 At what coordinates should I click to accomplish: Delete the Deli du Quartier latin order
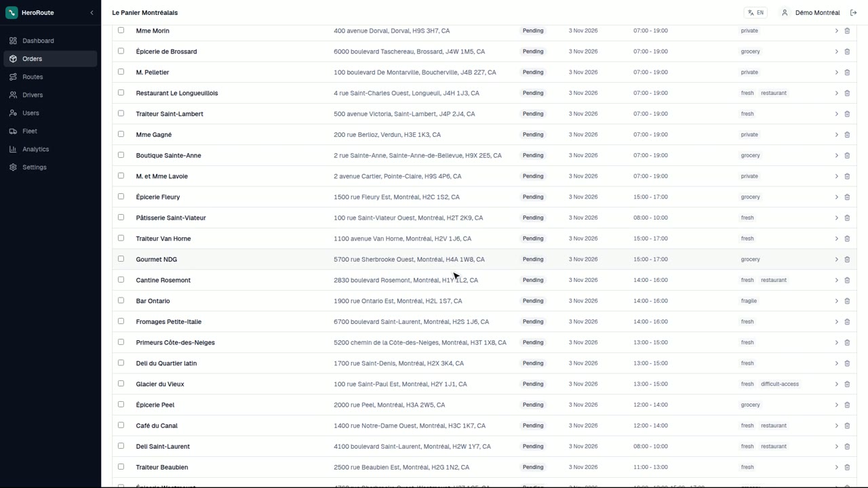click(847, 363)
